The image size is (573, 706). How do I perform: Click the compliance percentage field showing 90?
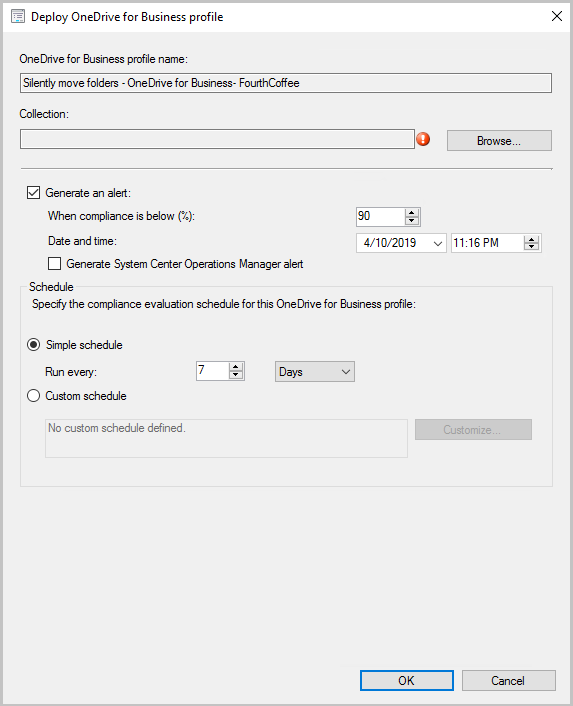pos(380,217)
